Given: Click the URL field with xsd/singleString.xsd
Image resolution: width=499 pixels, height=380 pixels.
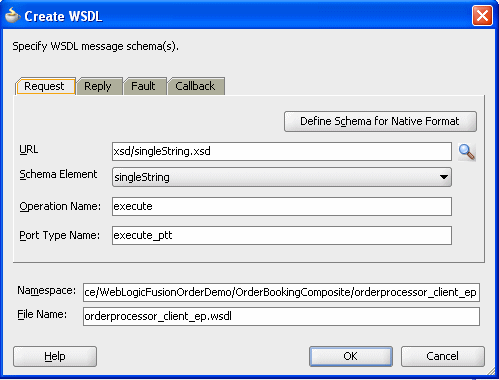Looking at the screenshot, I should tap(282, 151).
